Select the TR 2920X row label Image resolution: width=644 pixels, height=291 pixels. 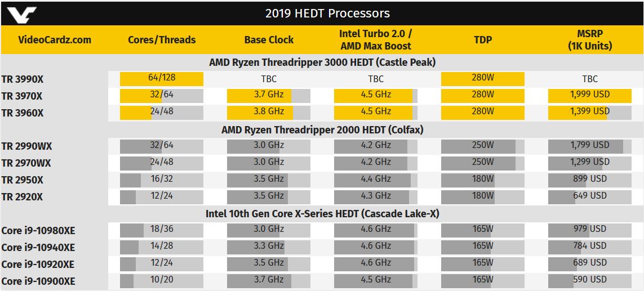22,197
